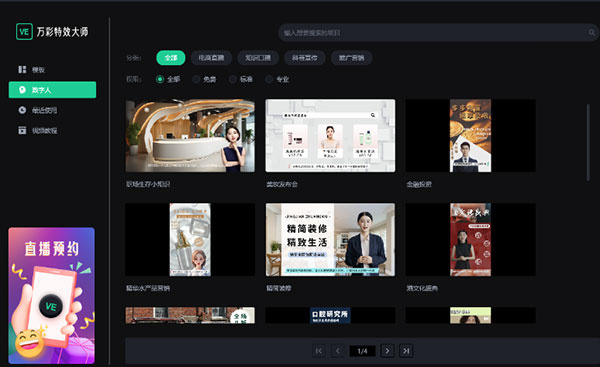Focus the template search input field

tap(438, 33)
